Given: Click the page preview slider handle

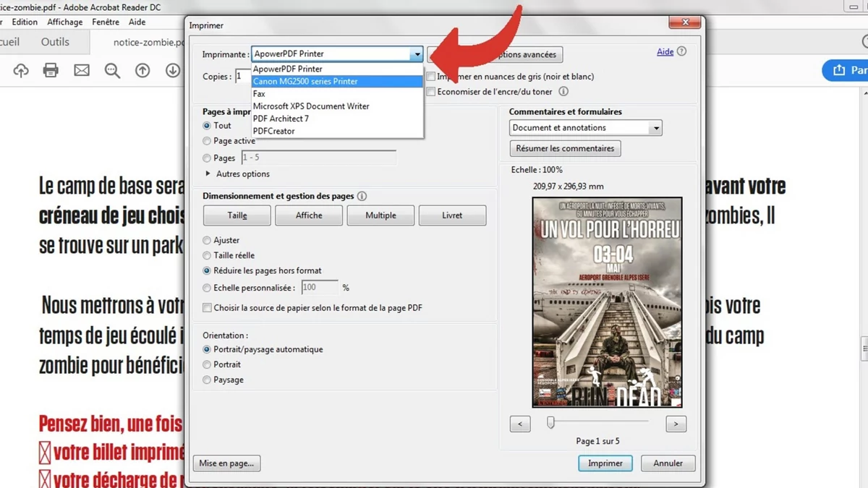Looking at the screenshot, I should 550,422.
